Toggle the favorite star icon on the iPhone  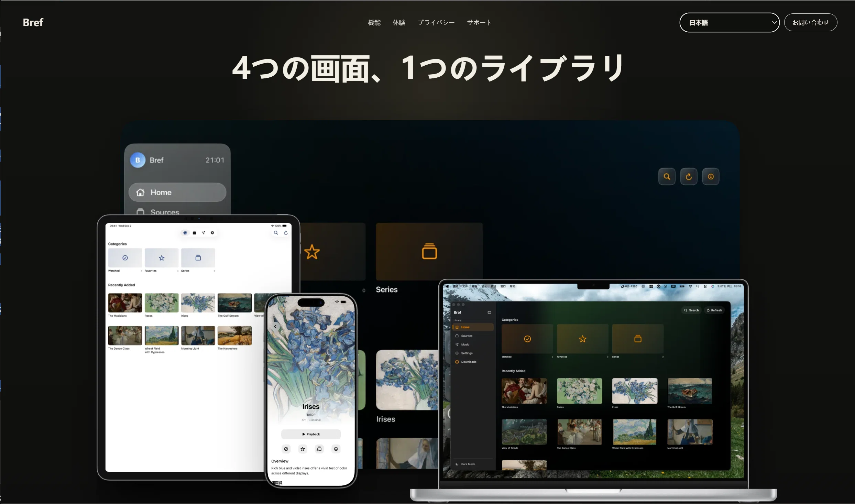coord(303,449)
